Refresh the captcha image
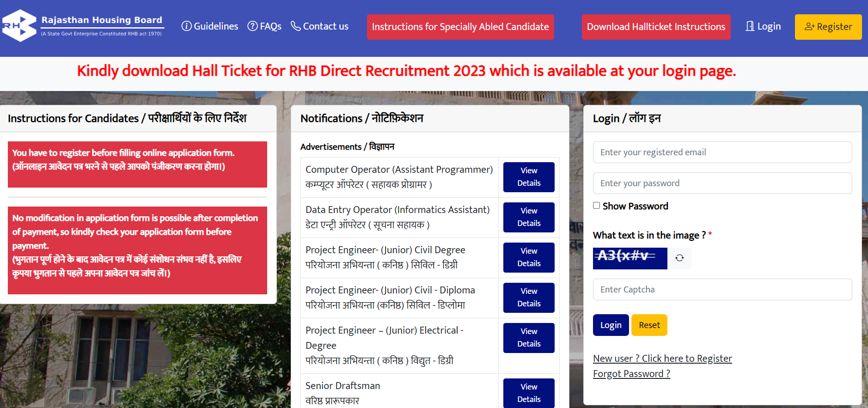Image resolution: width=868 pixels, height=408 pixels. pyautogui.click(x=679, y=258)
